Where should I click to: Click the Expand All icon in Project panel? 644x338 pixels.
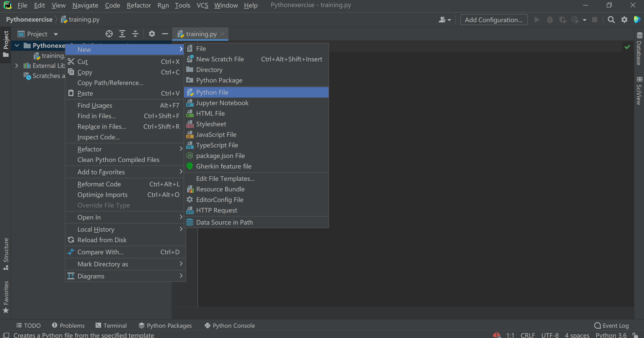pyautogui.click(x=122, y=34)
